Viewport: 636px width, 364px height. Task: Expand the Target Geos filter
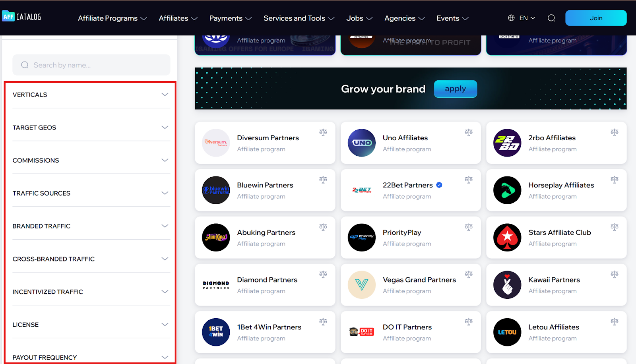coord(91,128)
